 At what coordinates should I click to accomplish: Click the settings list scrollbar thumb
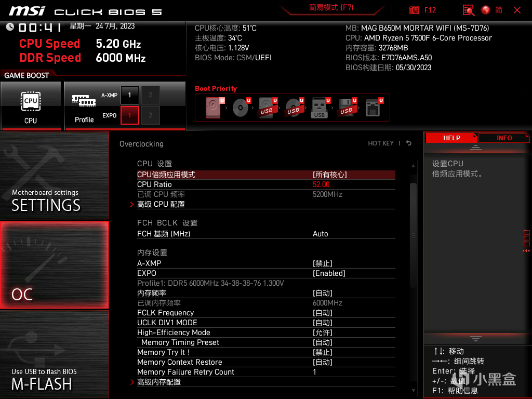413,235
